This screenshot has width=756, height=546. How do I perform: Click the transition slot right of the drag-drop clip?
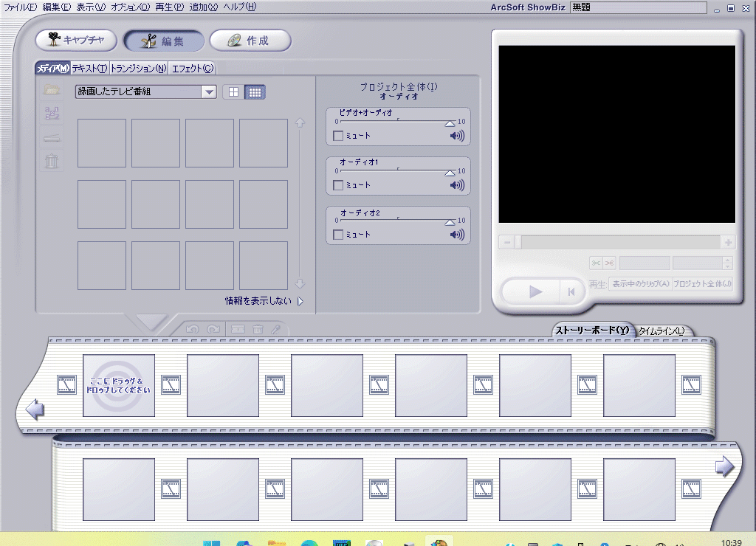tap(171, 385)
